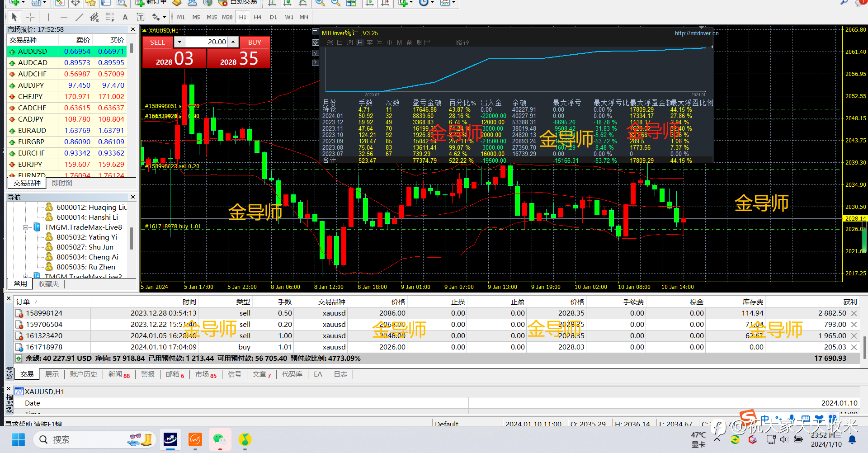Click the tile windows icon
This screenshot has width=868, height=453.
click(x=351, y=3)
